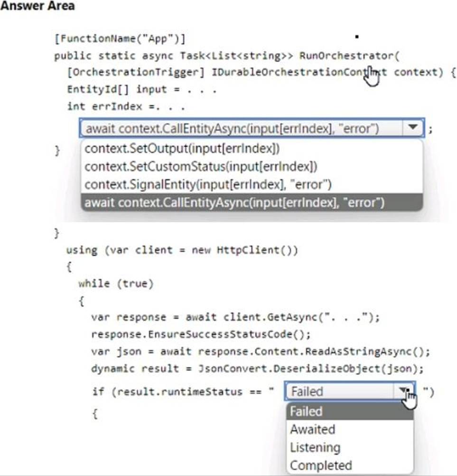The height and width of the screenshot is (476, 457).
Task: Click the int errIndex declaration line
Action: click(x=126, y=106)
